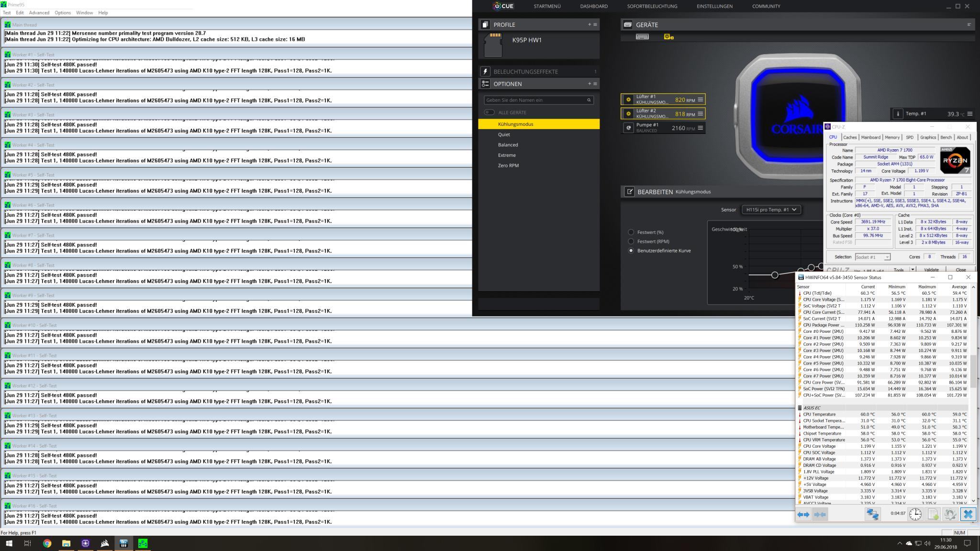Switch to CPU-Z Memory tab

892,137
